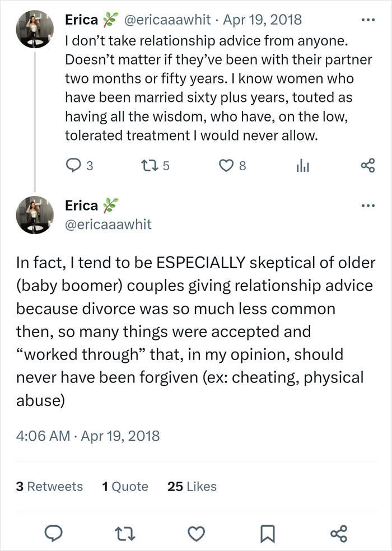Open the more options menu on the second tweet
The height and width of the screenshot is (551, 392).
coord(368,204)
